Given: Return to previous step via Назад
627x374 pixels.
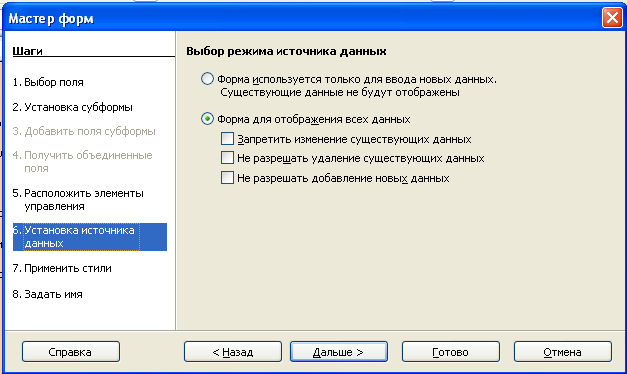Looking at the screenshot, I should (233, 352).
